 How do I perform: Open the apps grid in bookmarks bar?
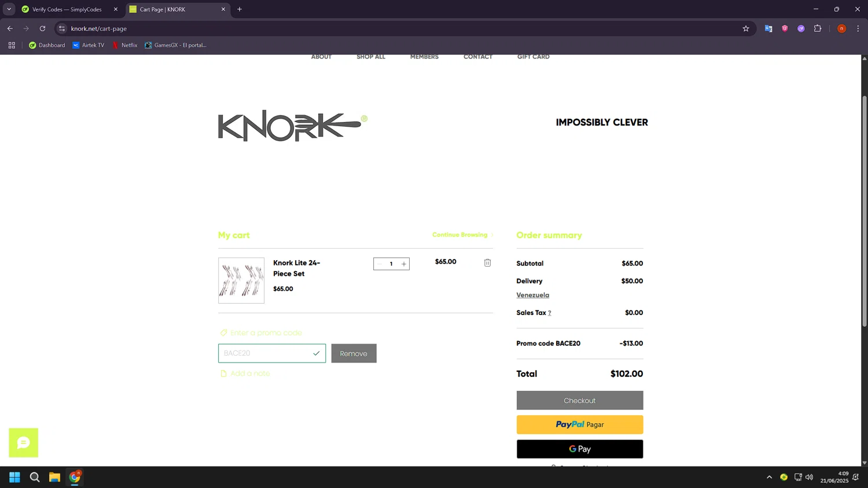pyautogui.click(x=12, y=45)
